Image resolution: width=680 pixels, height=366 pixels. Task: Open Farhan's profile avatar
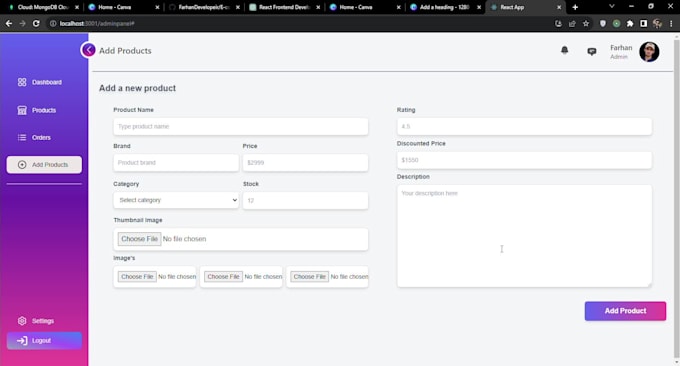[649, 52]
